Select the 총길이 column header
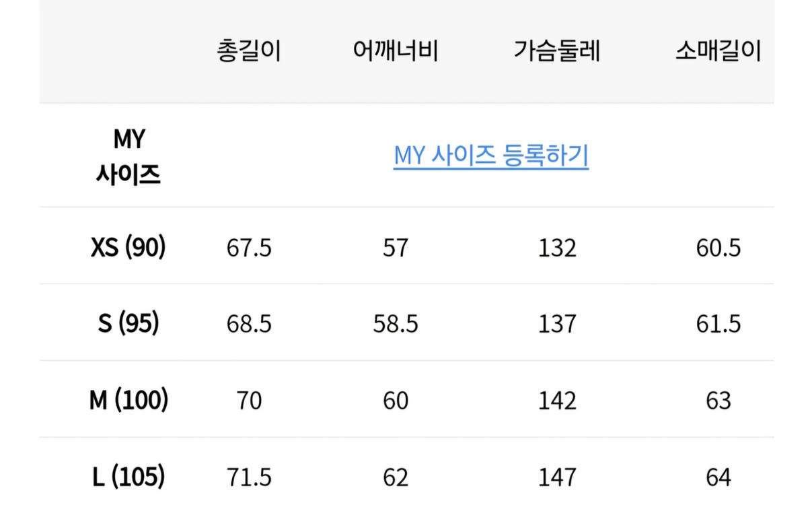Screen dimensions: 812x505 tap(249, 47)
